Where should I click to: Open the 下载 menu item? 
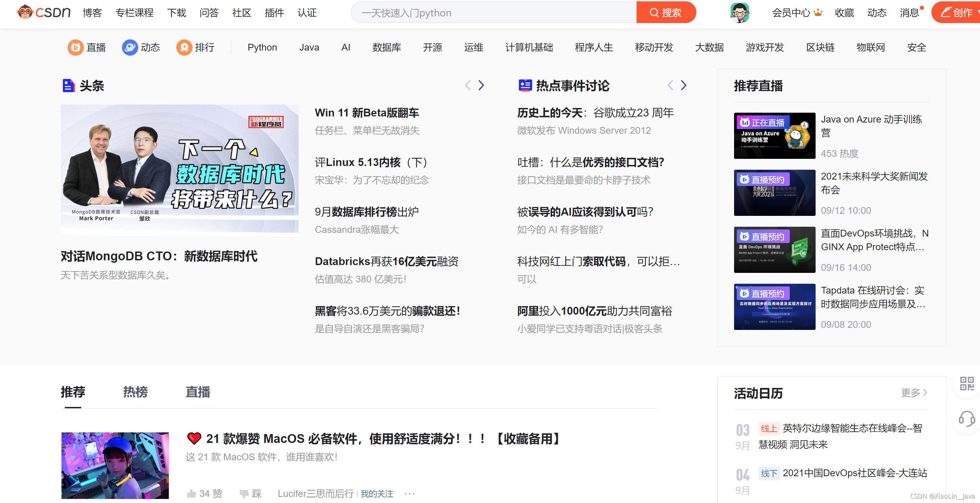(177, 13)
